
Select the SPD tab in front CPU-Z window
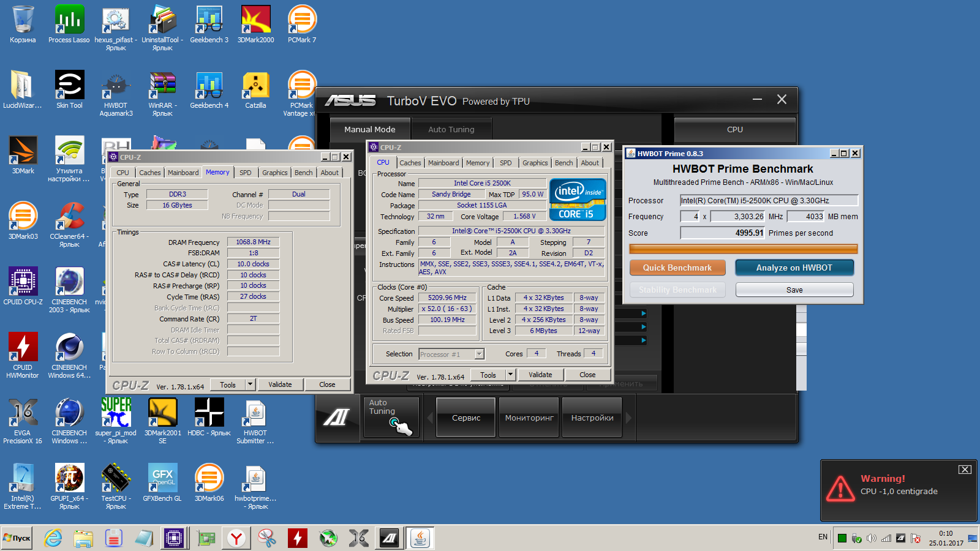click(x=505, y=163)
